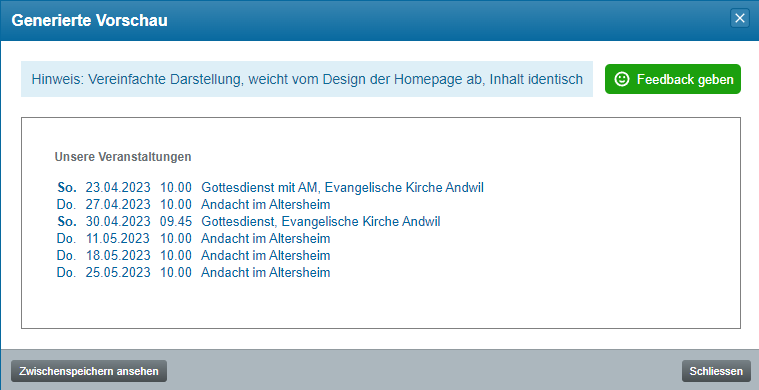759x390 pixels.
Task: Open Andacht im Altersheim on 18.05.2023
Action: coord(266,255)
